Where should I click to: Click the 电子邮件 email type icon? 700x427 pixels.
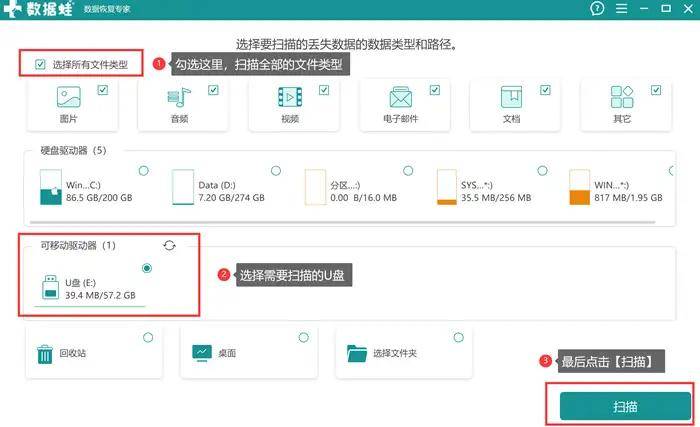(x=400, y=97)
